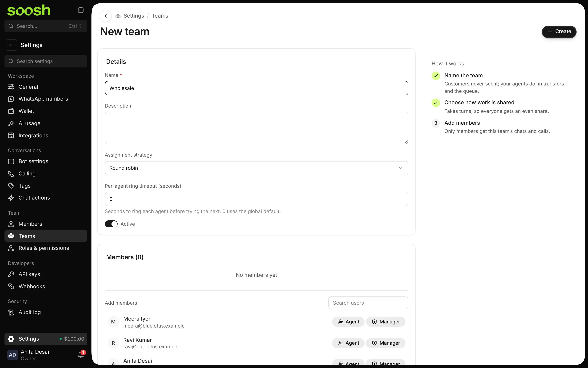Click the Calling phone icon
Viewport: 588px width, 368px height.
(11, 174)
